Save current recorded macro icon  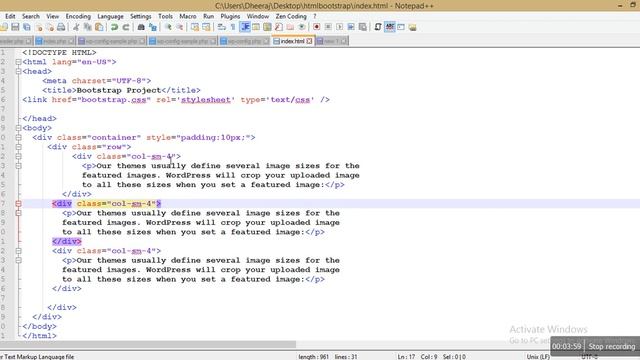pyautogui.click(x=362, y=27)
